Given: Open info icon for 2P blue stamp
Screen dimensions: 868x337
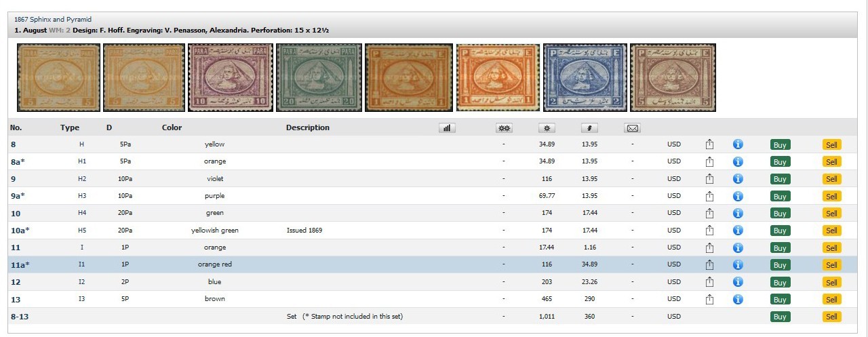Looking at the screenshot, I should 738,282.
